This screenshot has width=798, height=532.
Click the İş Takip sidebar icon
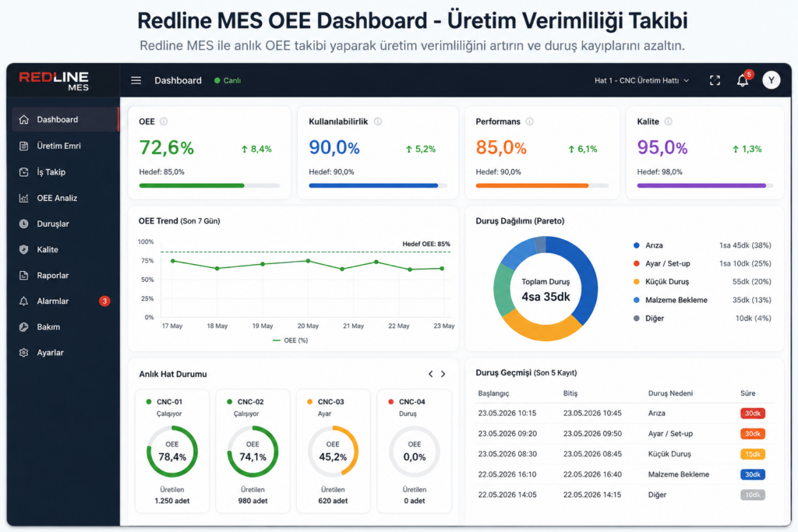24,172
